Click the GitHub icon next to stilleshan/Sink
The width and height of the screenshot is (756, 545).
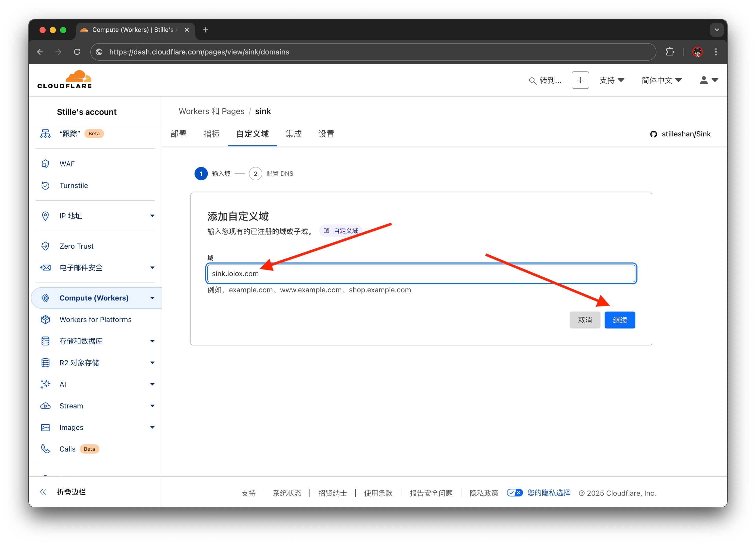click(x=653, y=134)
